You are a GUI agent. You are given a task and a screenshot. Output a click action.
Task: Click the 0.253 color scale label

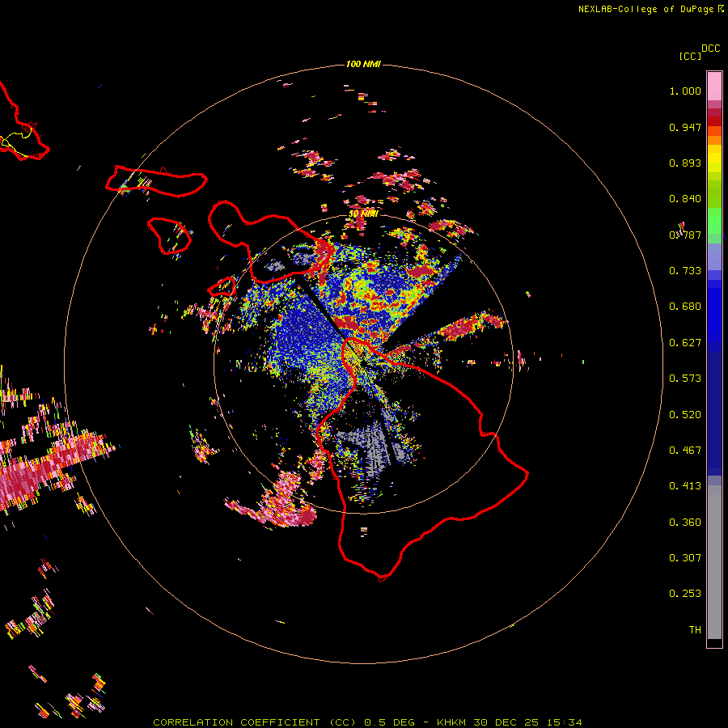click(685, 594)
